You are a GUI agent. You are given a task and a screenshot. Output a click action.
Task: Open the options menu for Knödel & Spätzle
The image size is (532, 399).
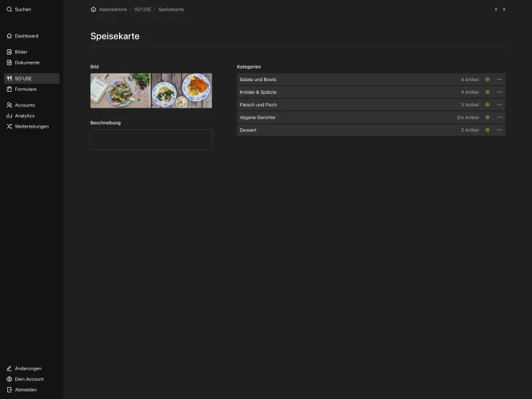click(x=499, y=92)
